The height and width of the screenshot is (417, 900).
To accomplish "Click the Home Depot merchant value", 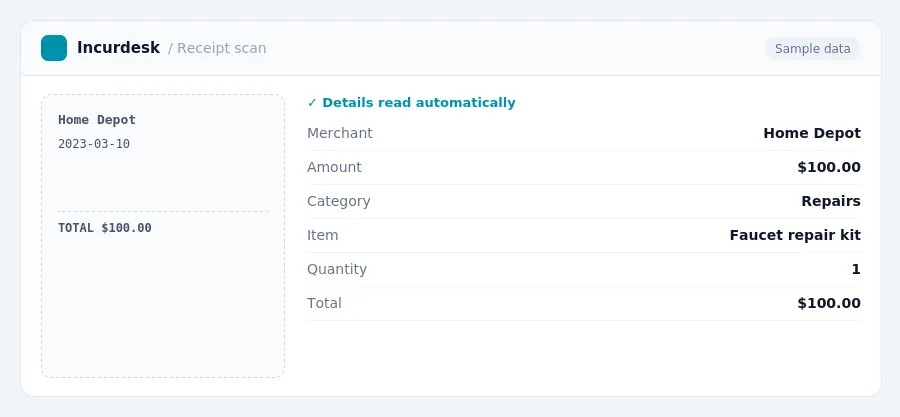I will click(812, 133).
